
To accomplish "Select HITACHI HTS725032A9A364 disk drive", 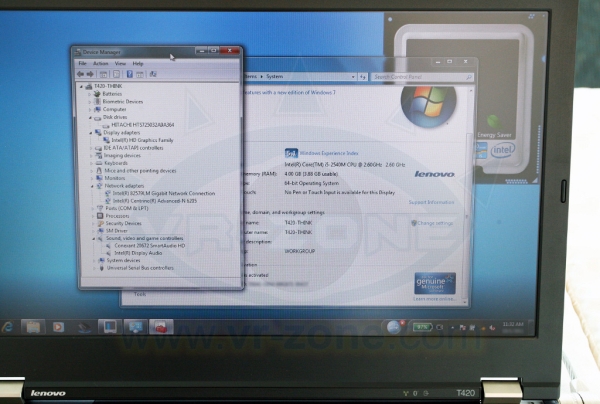I will [x=143, y=125].
